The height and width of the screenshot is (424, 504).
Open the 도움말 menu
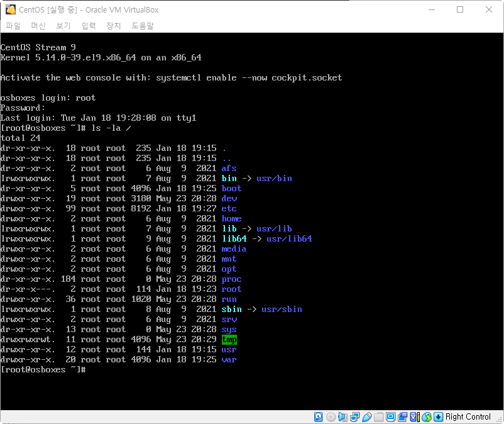(x=143, y=26)
